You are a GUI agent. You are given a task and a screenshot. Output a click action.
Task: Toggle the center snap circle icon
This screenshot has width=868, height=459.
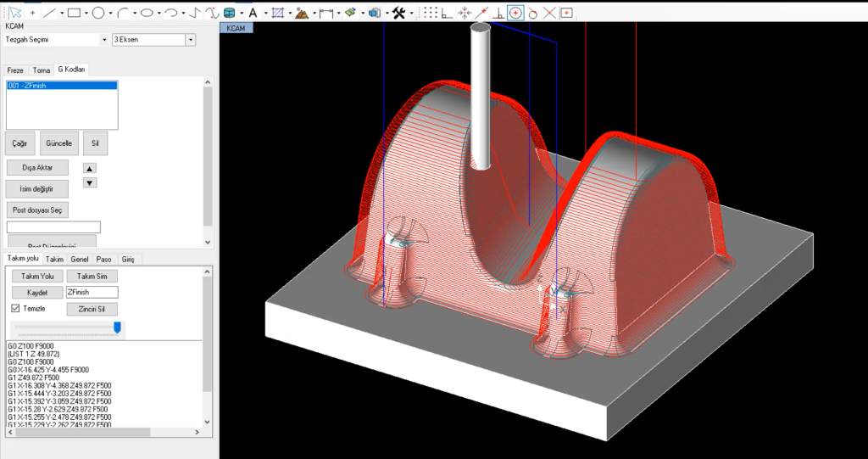tap(515, 13)
